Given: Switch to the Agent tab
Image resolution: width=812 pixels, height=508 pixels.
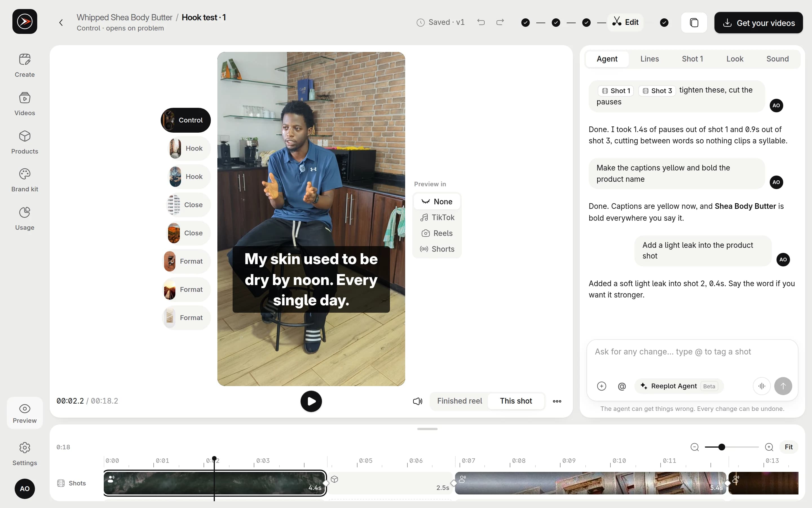Looking at the screenshot, I should click(x=607, y=59).
